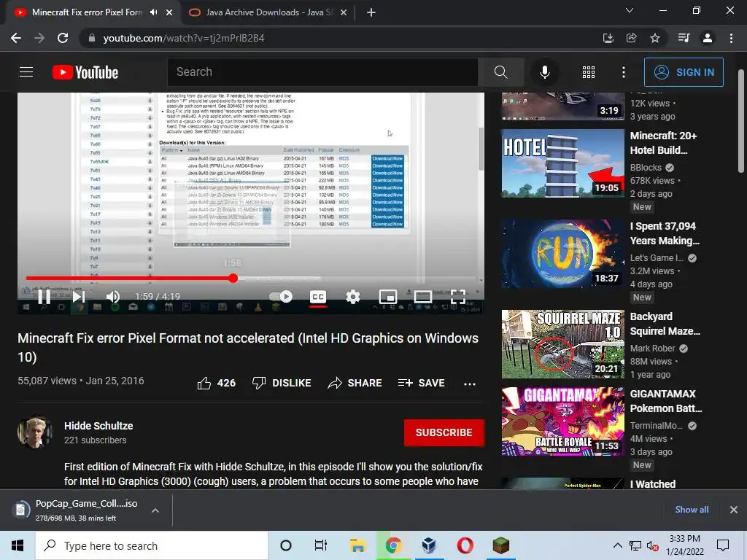Open Hidde Schultze channel avatar

pos(34,432)
